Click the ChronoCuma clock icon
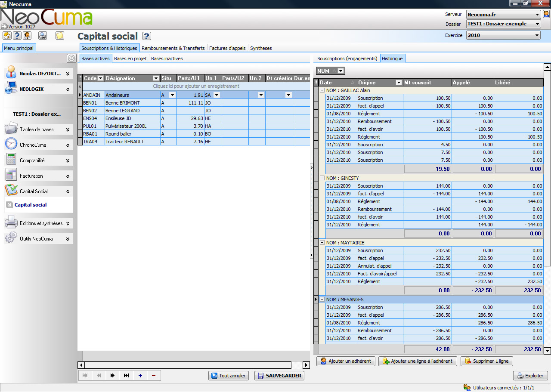The width and height of the screenshot is (551, 392). tap(11, 144)
